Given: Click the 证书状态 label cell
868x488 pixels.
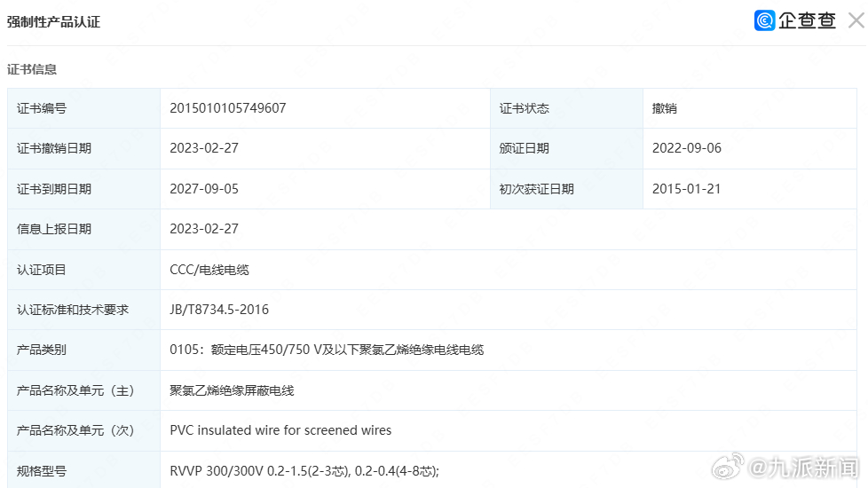Looking at the screenshot, I should tap(566, 108).
